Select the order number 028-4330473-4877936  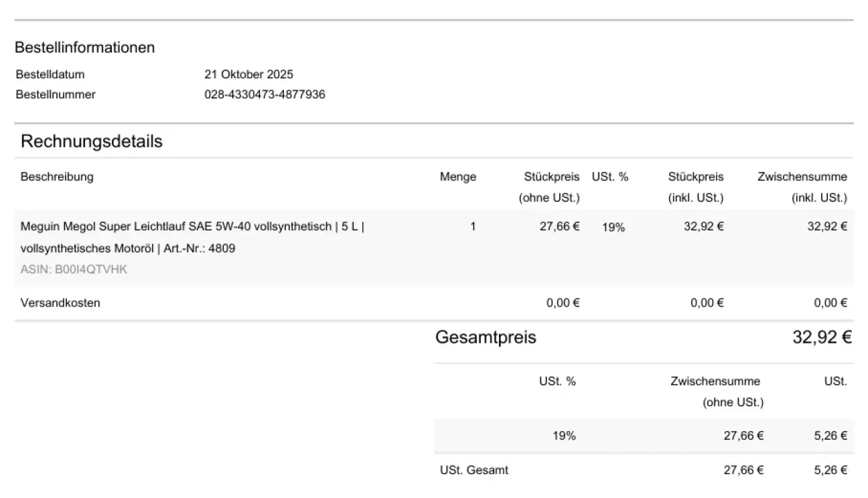pos(265,94)
